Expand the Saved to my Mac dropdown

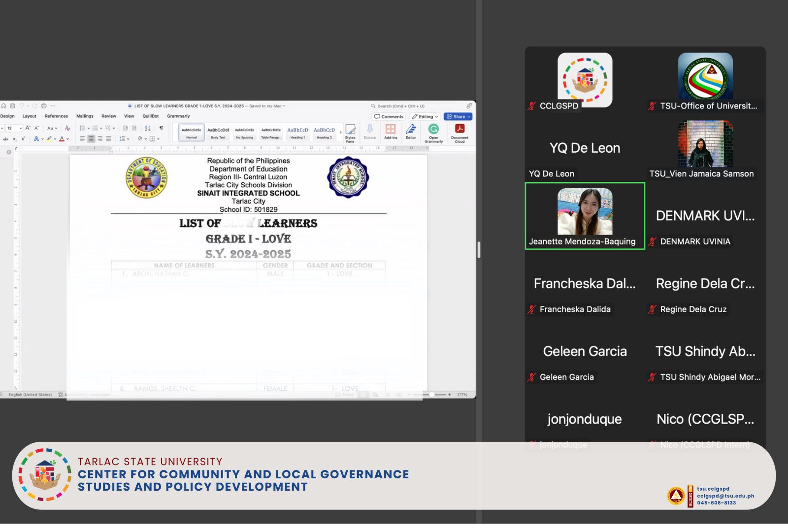point(284,106)
